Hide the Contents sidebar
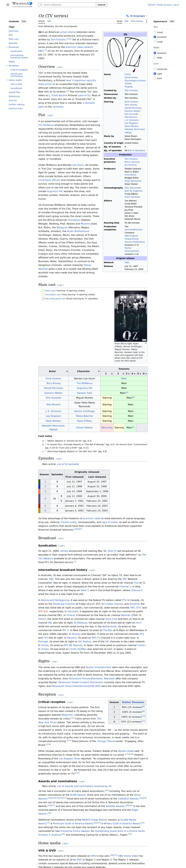This screenshot has width=186, height=868. pos(24,21)
